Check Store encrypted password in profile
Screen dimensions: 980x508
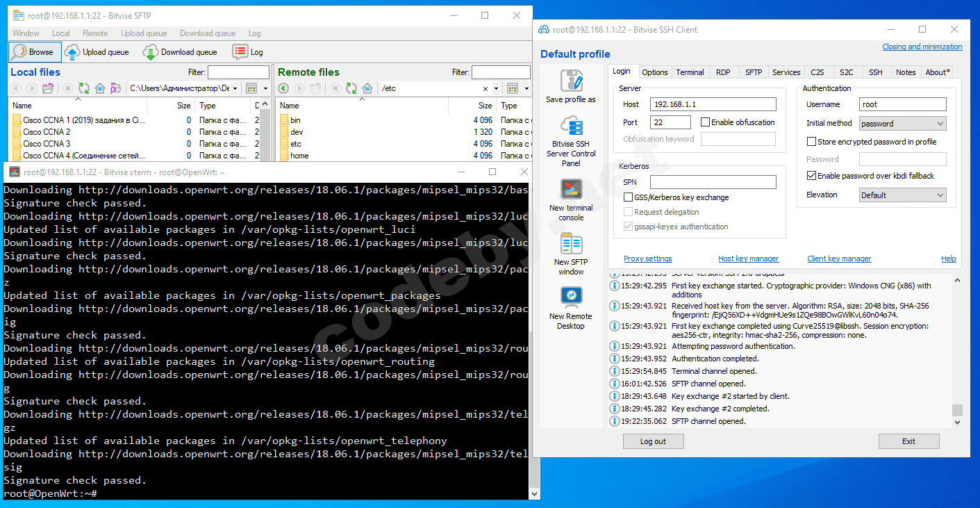click(x=811, y=142)
